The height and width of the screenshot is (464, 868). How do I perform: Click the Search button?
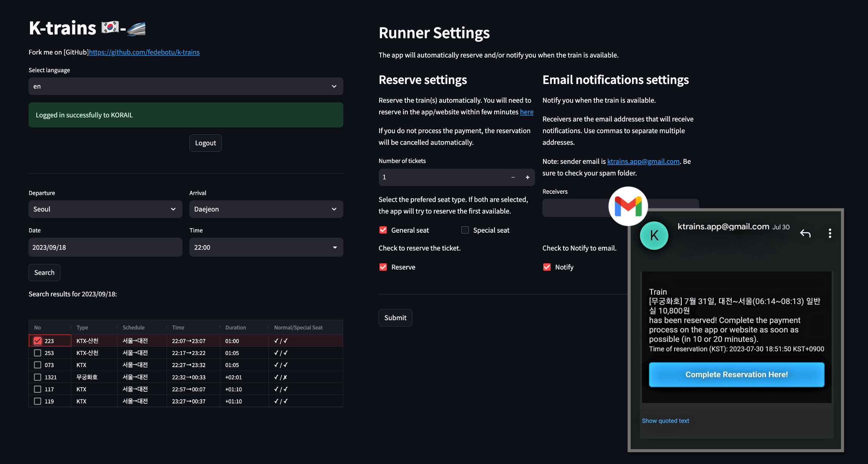[x=44, y=272]
